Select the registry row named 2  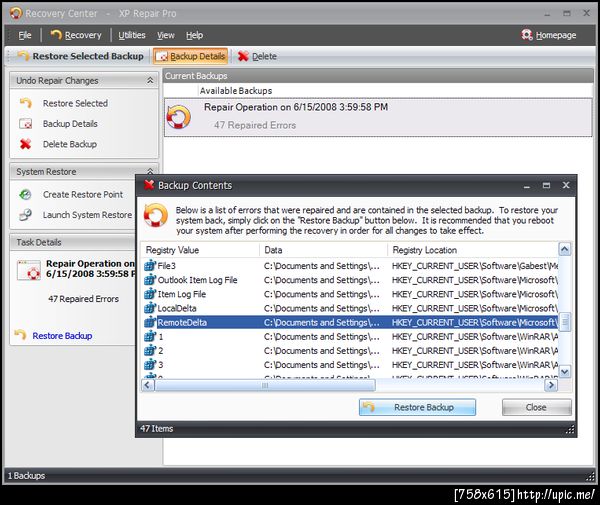click(351, 351)
